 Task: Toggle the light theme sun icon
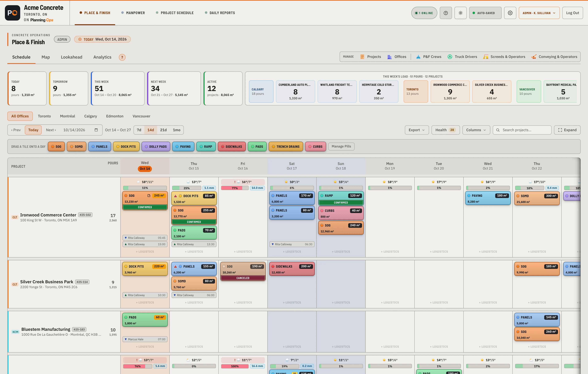(x=460, y=13)
